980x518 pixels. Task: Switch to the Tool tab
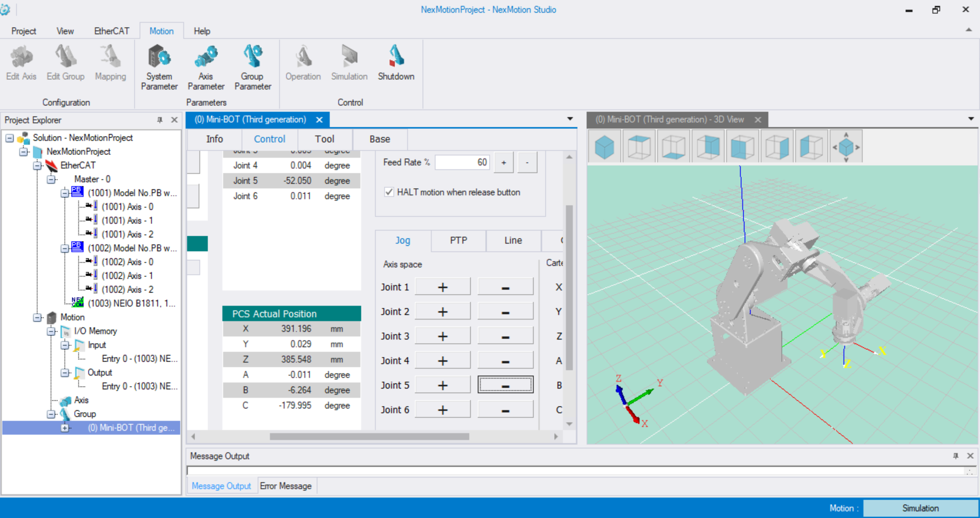tap(325, 139)
